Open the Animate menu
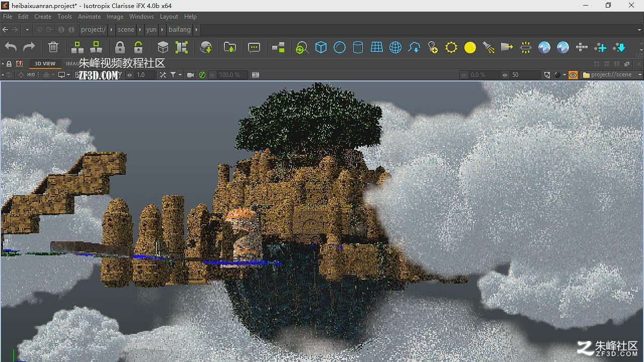This screenshot has height=362, width=644. pyautogui.click(x=90, y=17)
